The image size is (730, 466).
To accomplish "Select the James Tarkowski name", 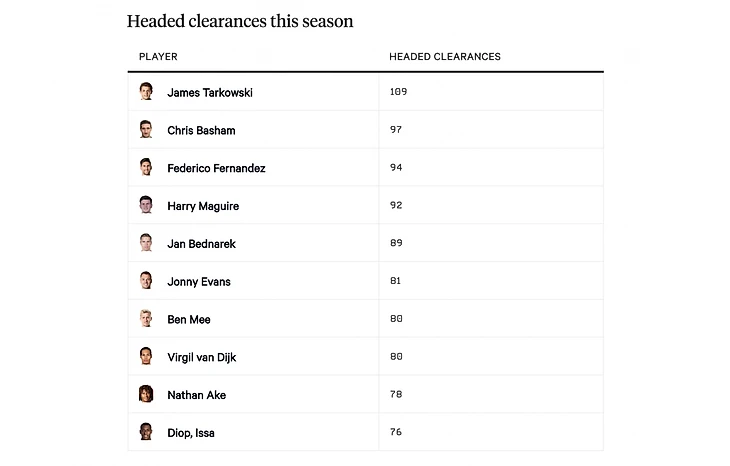I will pos(210,93).
